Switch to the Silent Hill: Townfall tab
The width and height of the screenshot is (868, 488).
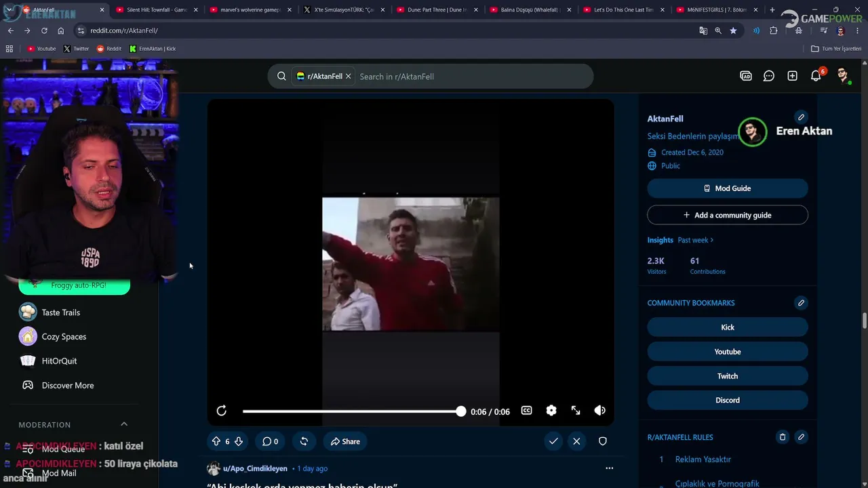click(x=157, y=10)
